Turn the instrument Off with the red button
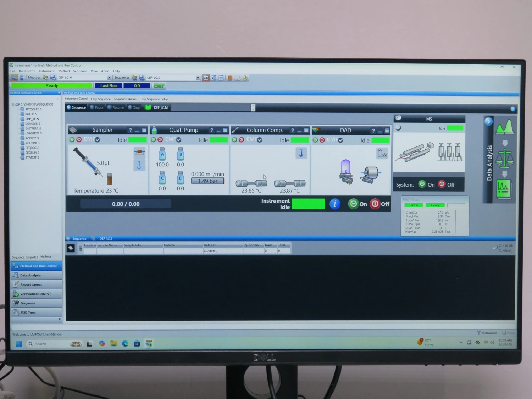The height and width of the screenshot is (399, 532). coord(375,204)
